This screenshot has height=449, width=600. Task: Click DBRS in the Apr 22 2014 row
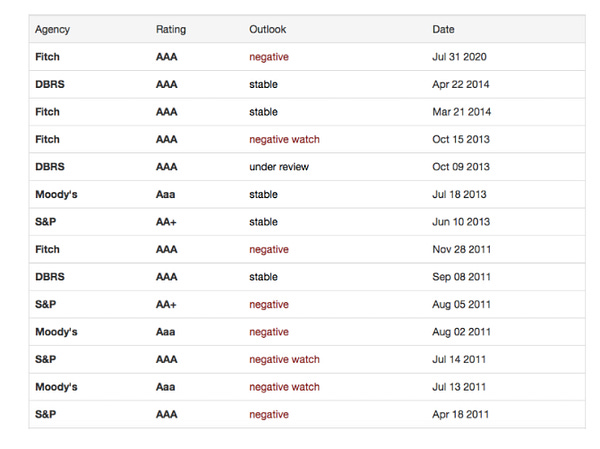50,84
